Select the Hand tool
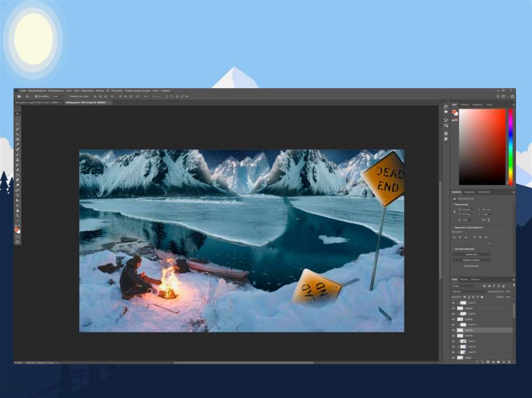The image size is (532, 398). point(18,211)
